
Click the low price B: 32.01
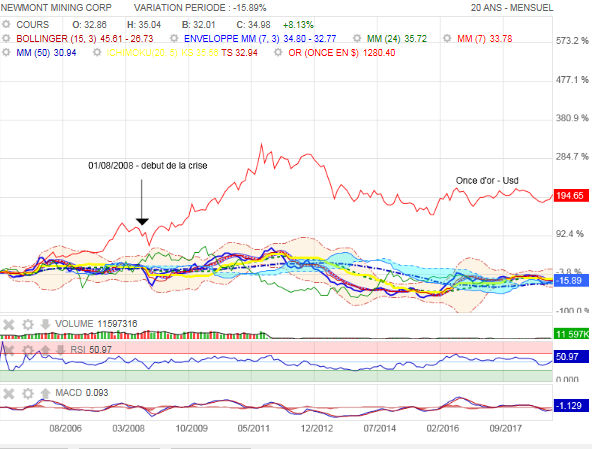[198, 25]
